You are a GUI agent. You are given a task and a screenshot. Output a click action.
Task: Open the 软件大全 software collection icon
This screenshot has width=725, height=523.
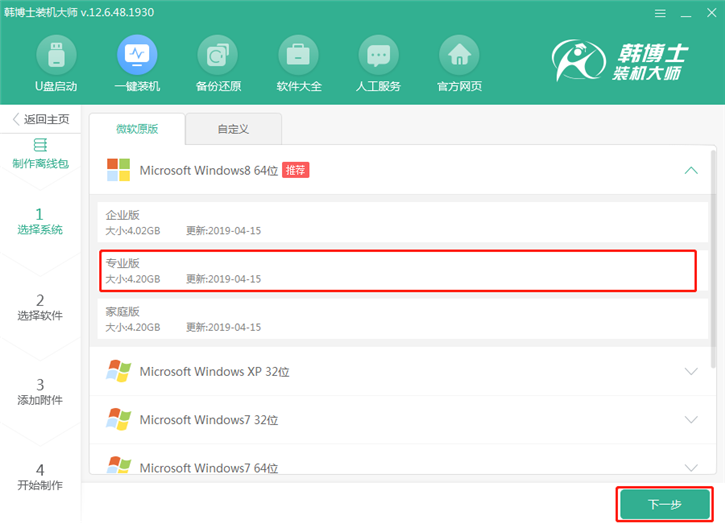click(x=297, y=54)
